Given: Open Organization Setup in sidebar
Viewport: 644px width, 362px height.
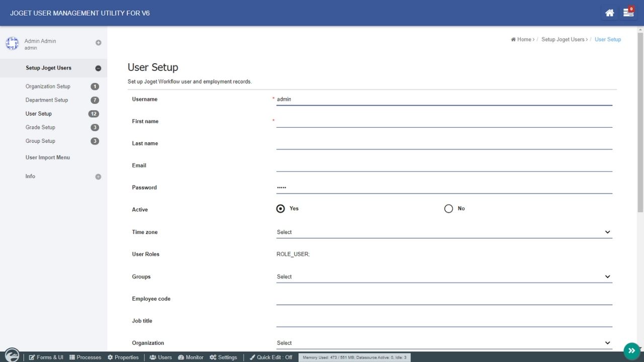Looking at the screenshot, I should point(48,86).
